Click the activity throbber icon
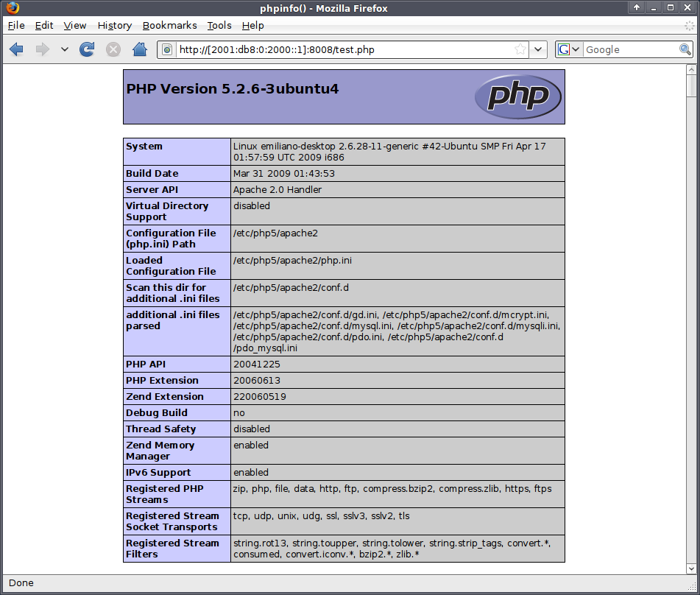 pos(690,26)
